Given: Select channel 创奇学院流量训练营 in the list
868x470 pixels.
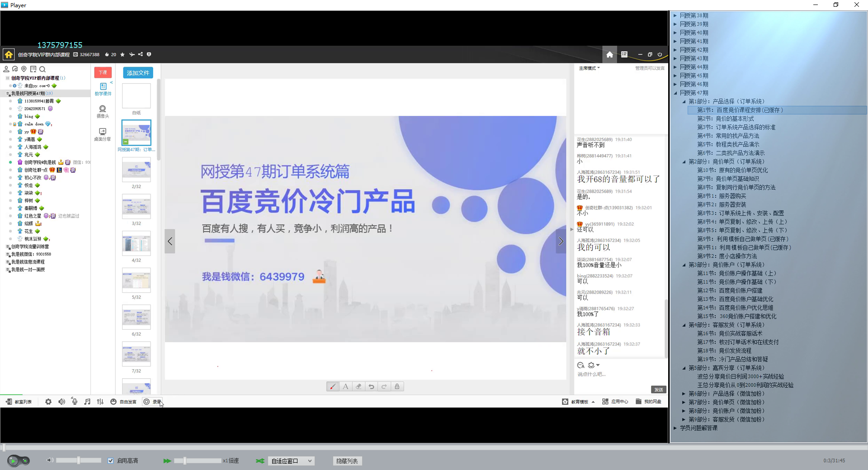Looking at the screenshot, I should click(x=30, y=247).
